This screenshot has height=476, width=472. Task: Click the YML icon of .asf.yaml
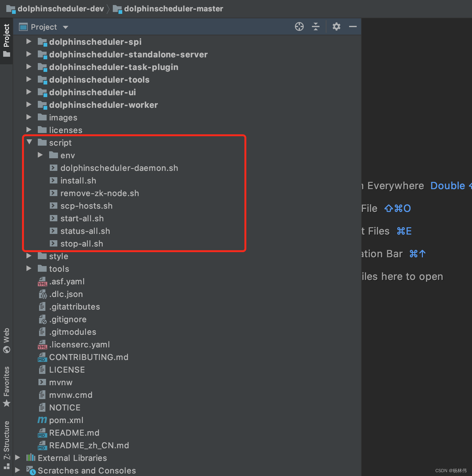[x=42, y=282]
